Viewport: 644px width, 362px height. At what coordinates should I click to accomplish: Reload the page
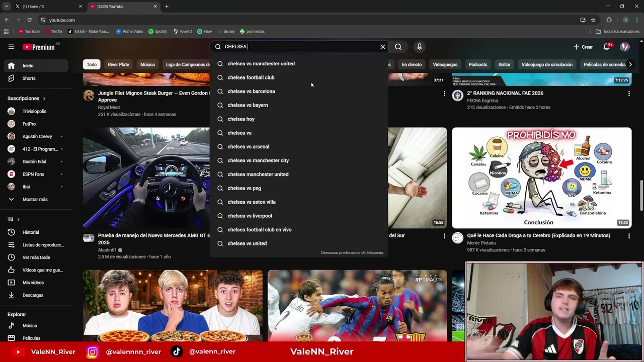tap(29, 20)
